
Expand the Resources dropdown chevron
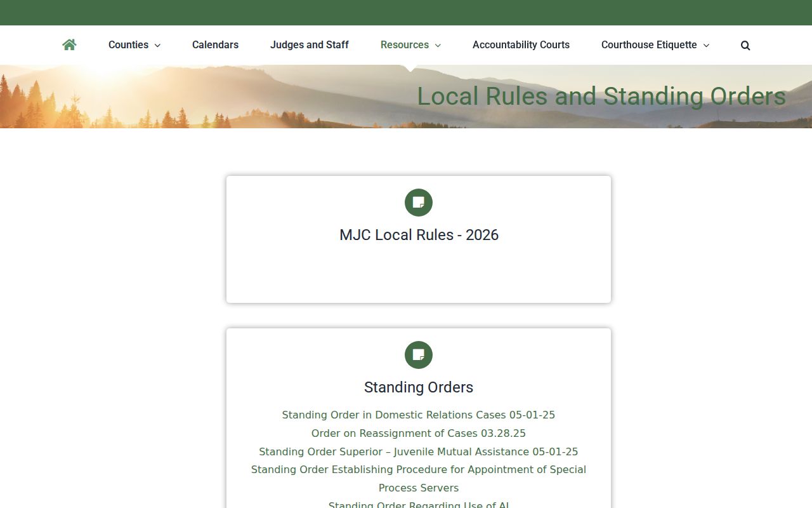438,45
